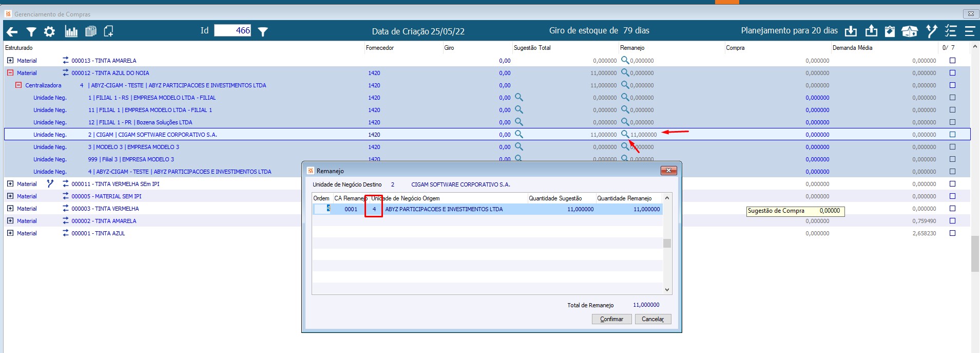Open Remanejo magnifier on Bozena Soluções row
This screenshot has height=353, width=980.
point(625,122)
